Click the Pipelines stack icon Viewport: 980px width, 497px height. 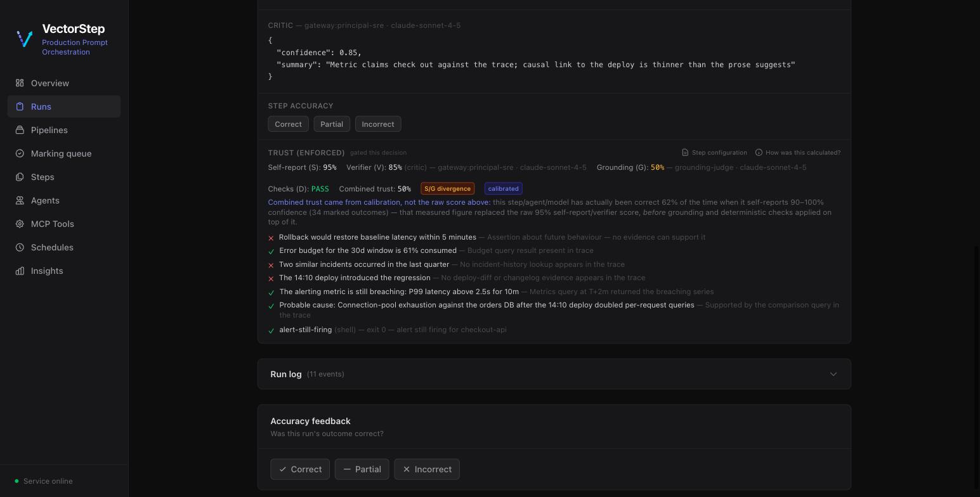coord(20,130)
